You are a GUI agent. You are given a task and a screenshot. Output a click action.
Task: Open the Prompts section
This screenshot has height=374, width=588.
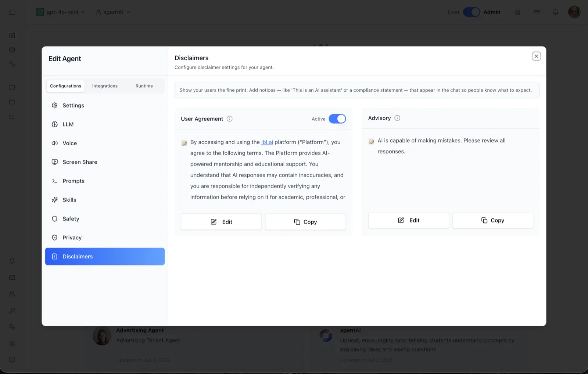coord(105,181)
